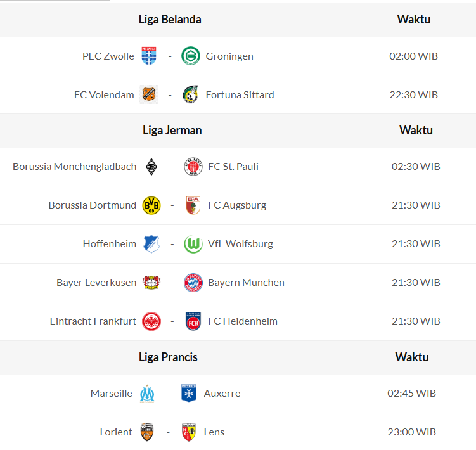Click the Bayern Munchen club crest
The image size is (476, 450).
point(193,283)
